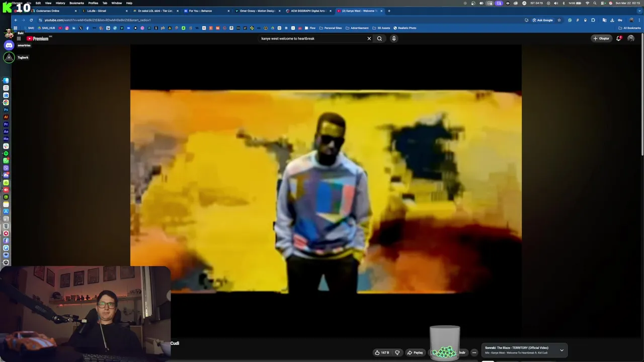This screenshot has width=644, height=362.
Task: Dislike the Kanye West video
Action: [x=397, y=352]
